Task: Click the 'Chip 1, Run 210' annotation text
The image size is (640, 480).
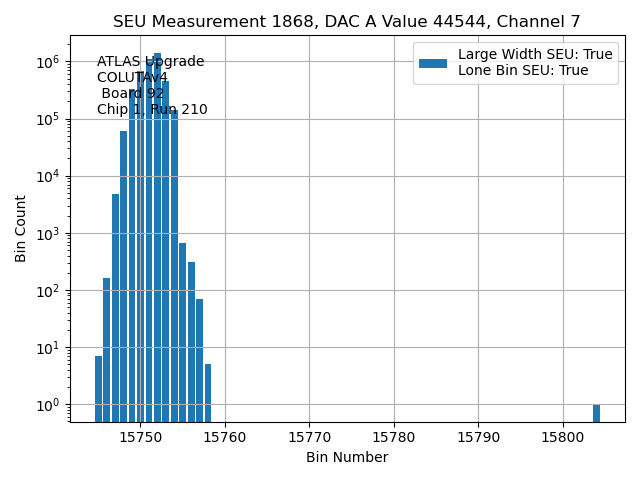Action: [x=152, y=110]
